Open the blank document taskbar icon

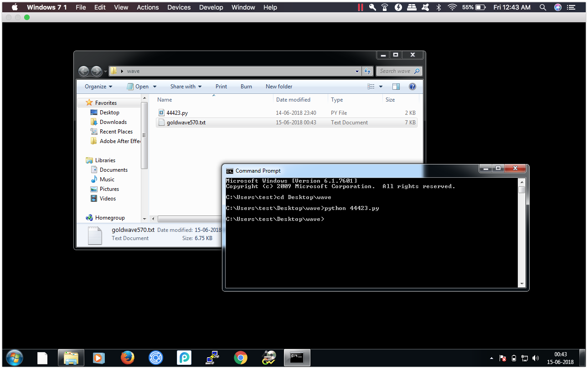42,358
